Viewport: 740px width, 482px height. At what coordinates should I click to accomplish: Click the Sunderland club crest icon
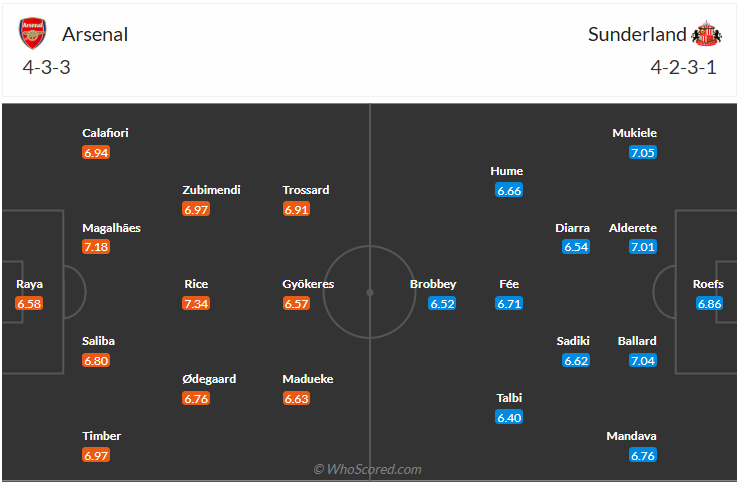[705, 34]
